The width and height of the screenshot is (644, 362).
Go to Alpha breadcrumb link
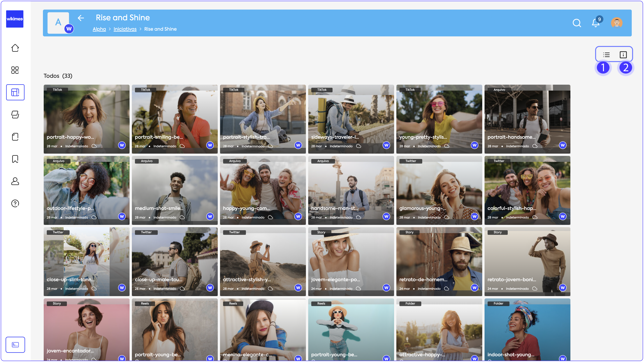click(99, 29)
